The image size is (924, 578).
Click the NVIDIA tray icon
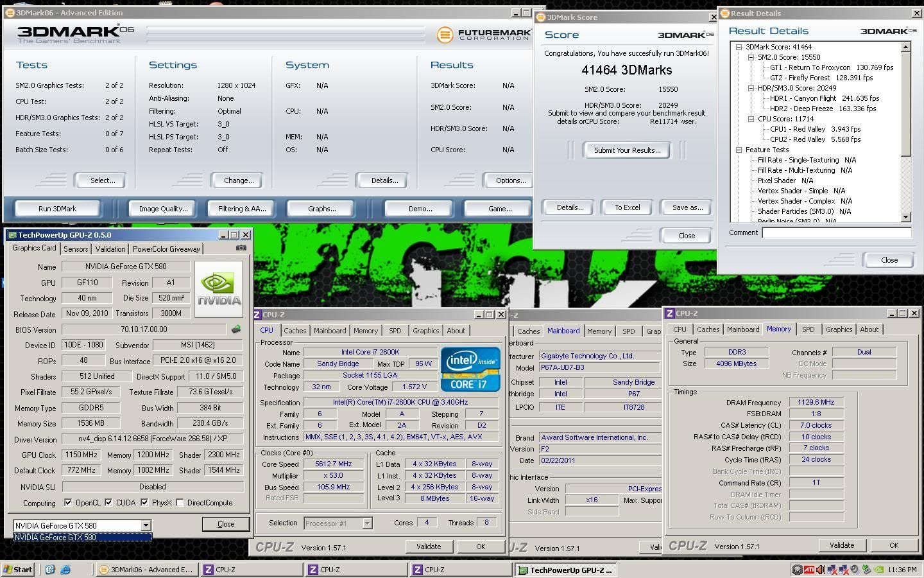878,569
